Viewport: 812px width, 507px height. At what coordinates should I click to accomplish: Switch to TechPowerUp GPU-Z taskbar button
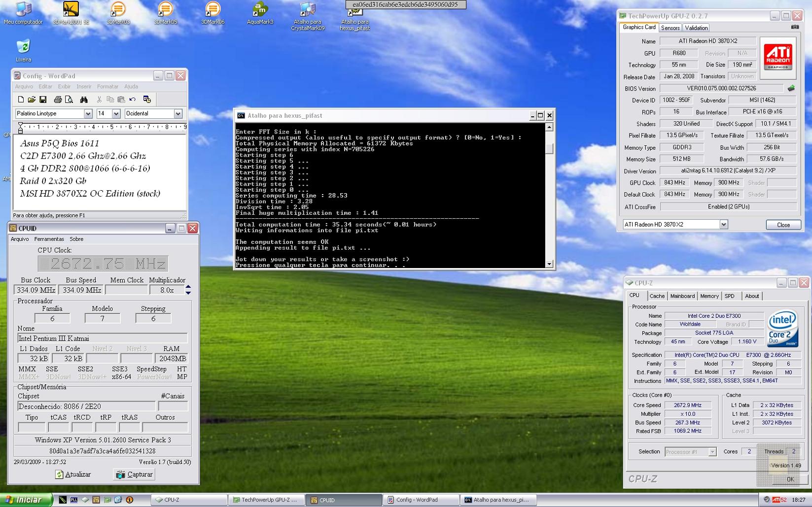pyautogui.click(x=267, y=500)
